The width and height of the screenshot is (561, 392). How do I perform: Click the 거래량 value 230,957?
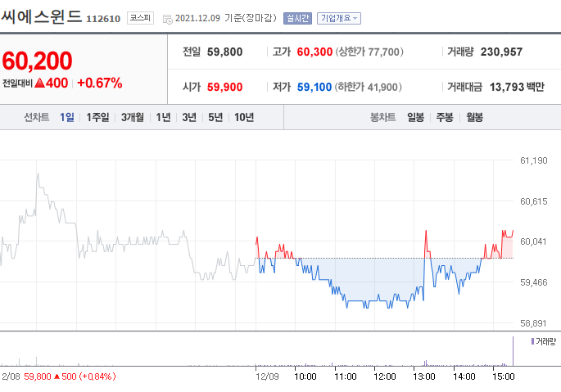click(501, 52)
